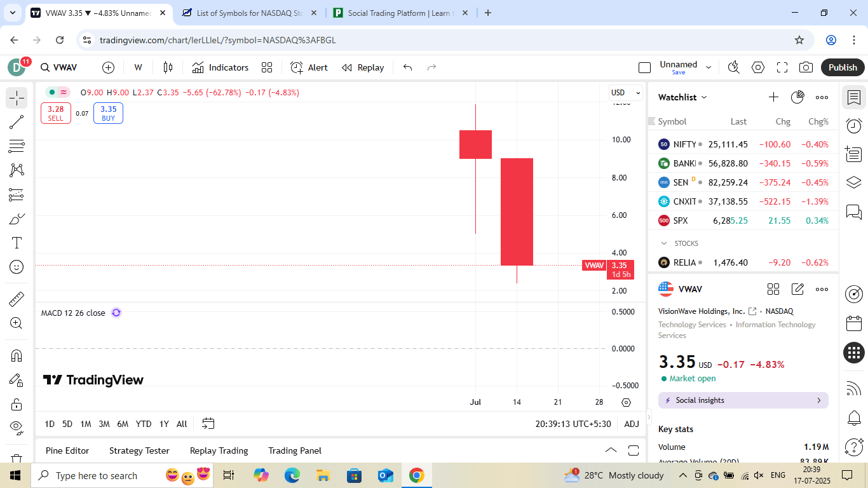Add a note for VWAV
This screenshot has width=868, height=488.
click(797, 289)
